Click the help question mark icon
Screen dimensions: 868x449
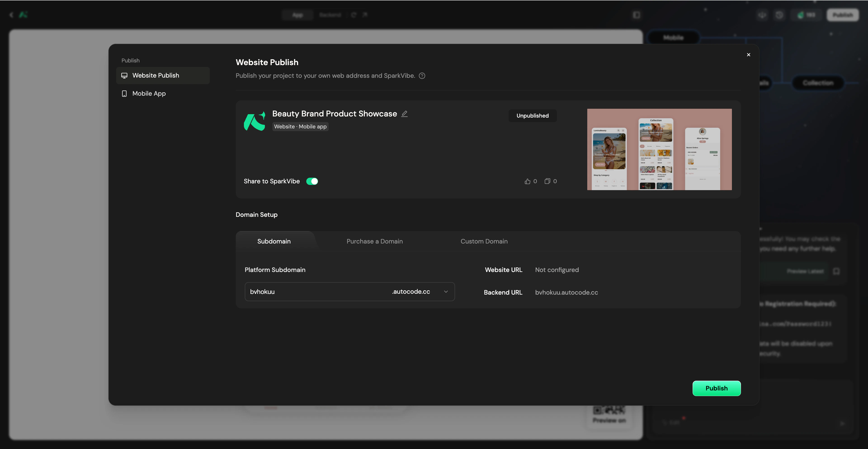(422, 76)
